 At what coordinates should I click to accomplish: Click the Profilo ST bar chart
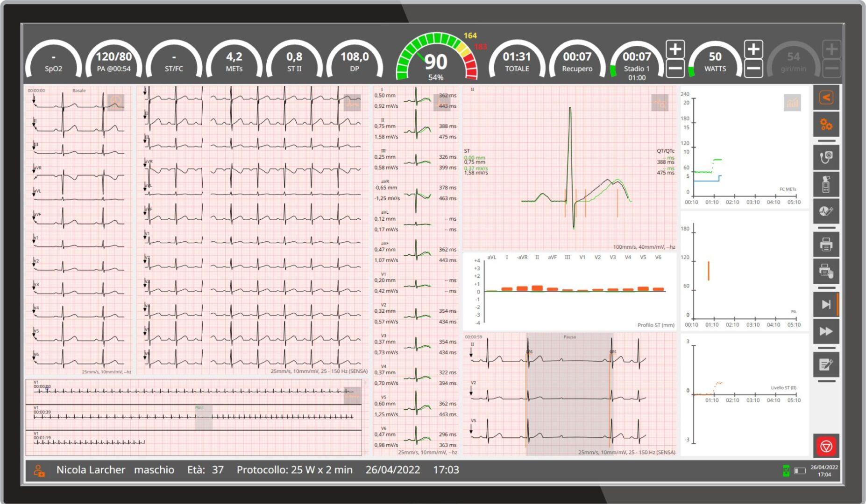click(x=569, y=292)
